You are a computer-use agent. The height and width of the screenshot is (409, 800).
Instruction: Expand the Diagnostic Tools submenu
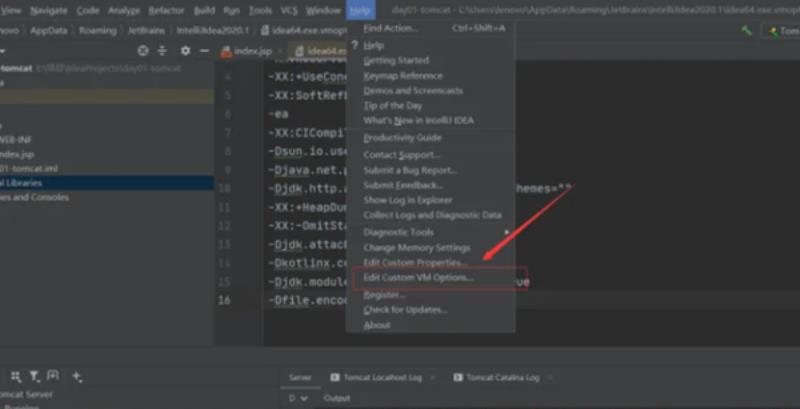tap(507, 232)
